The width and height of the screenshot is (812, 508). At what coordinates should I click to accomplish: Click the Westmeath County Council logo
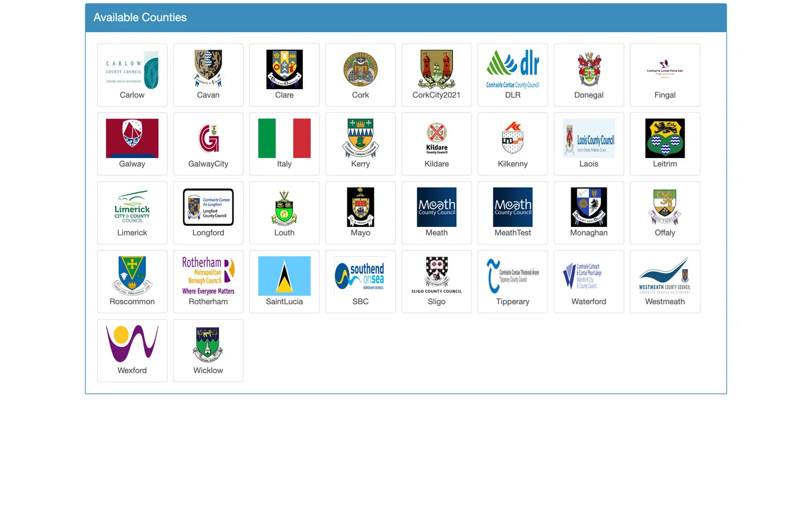(x=665, y=276)
